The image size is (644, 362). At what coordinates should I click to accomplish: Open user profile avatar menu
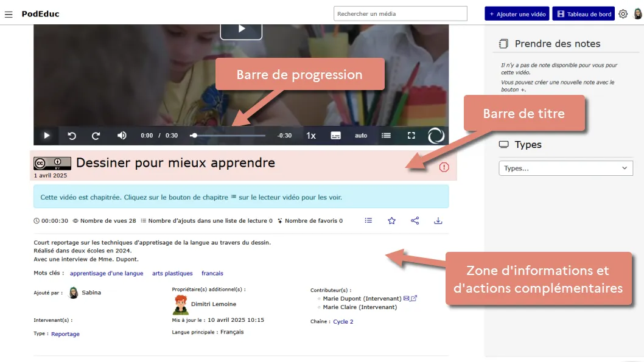coord(637,14)
